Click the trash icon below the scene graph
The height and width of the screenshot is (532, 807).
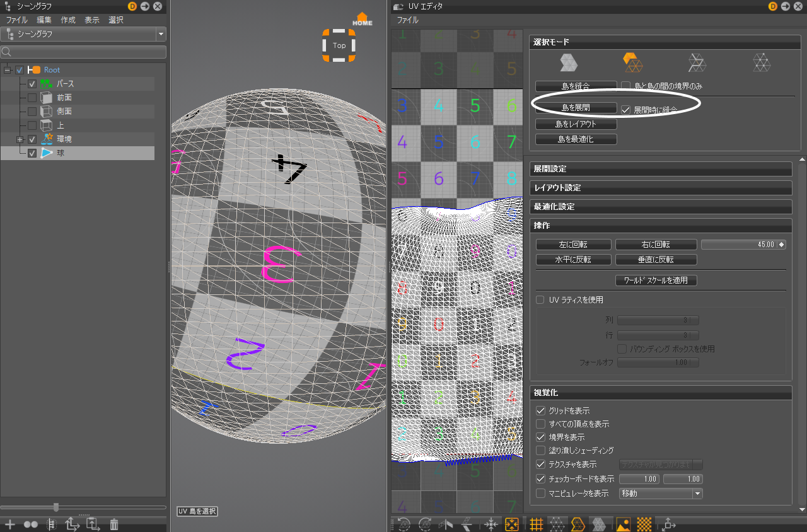click(114, 524)
